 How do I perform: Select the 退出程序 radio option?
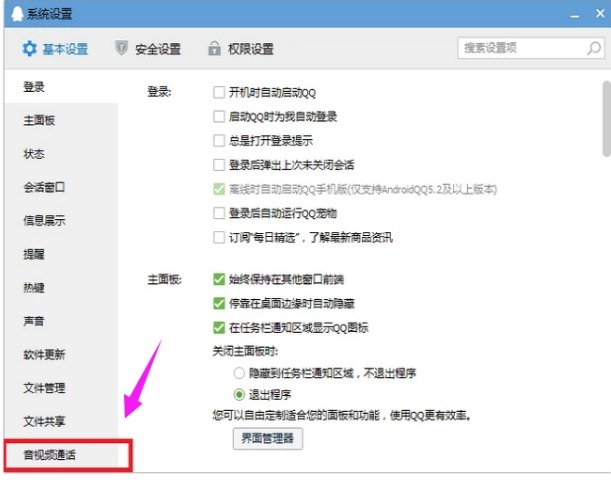(x=239, y=395)
